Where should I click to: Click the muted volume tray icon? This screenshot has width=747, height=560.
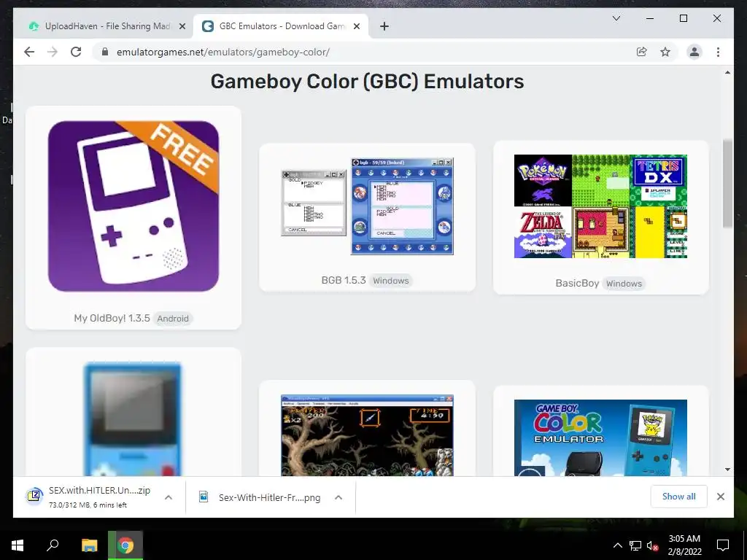click(652, 545)
